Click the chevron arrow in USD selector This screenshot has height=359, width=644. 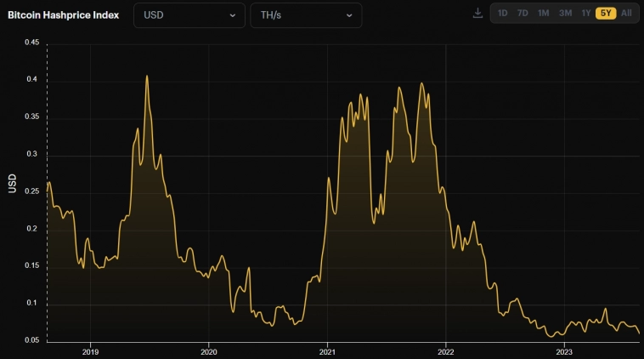click(x=232, y=15)
